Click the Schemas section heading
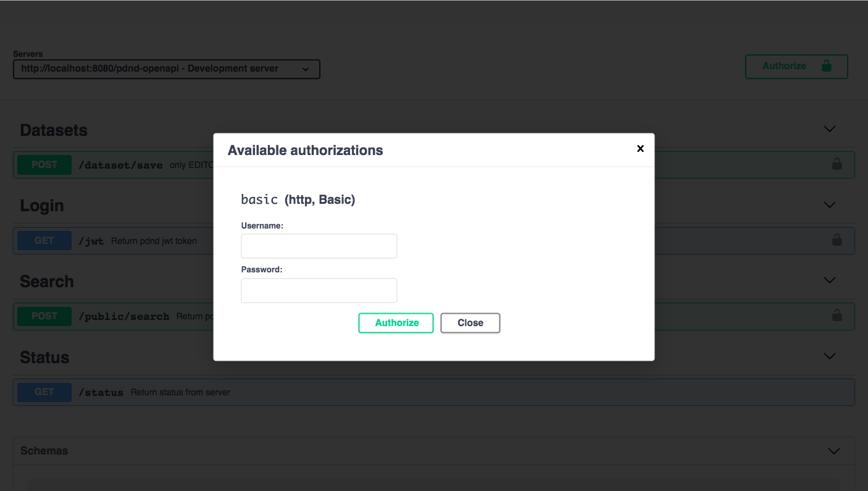This screenshot has height=491, width=868. [44, 451]
